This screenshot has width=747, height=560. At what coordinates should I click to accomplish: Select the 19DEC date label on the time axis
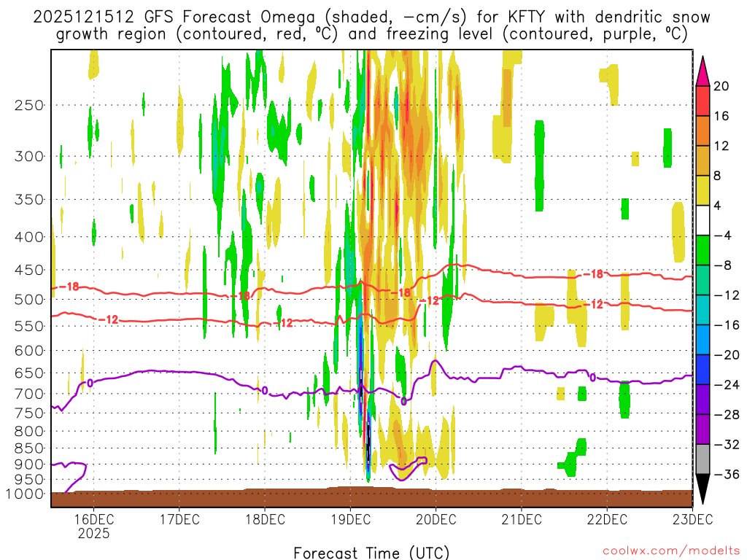(x=350, y=519)
